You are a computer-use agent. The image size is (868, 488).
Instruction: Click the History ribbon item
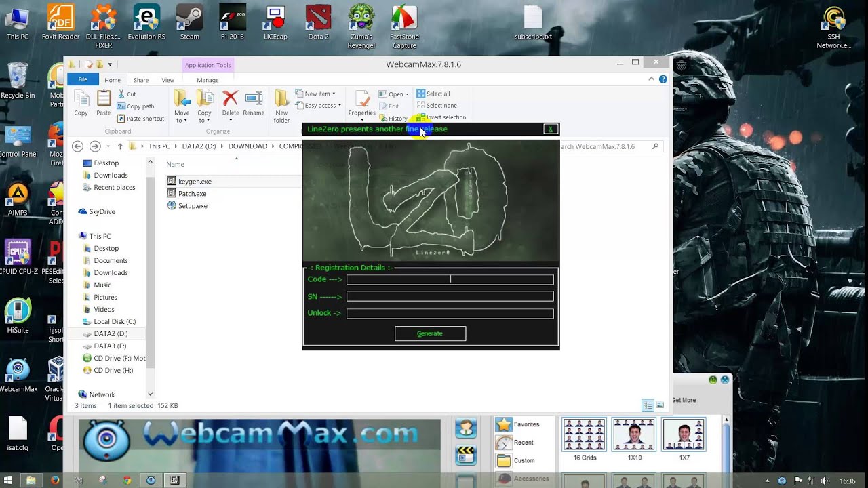[393, 119]
